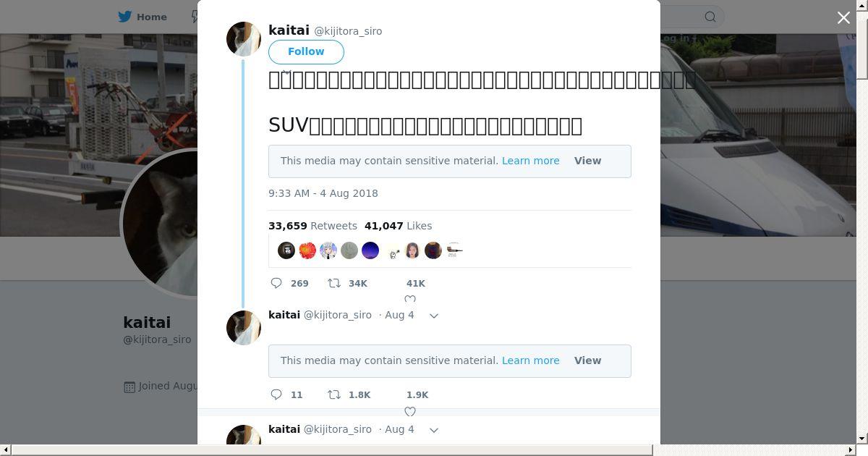868x456 pixels.
Task: Click 33,659 Retweets count
Action: point(312,226)
